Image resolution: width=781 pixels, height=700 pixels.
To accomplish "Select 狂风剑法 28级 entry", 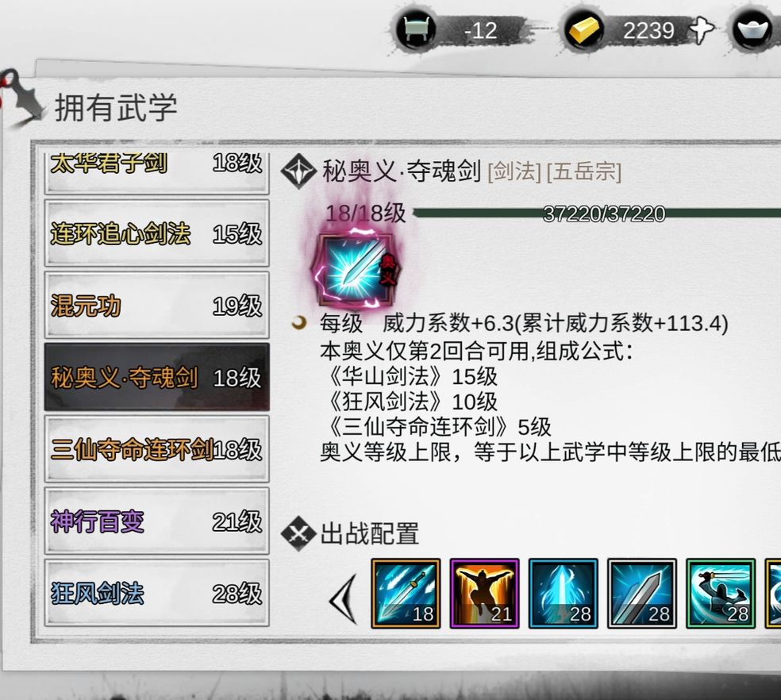I will 157,592.
